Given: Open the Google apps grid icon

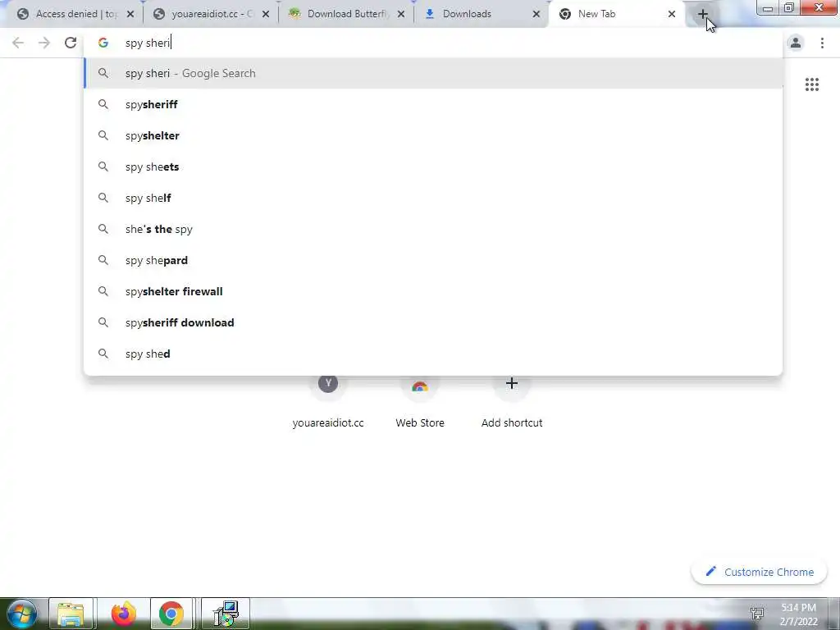Looking at the screenshot, I should point(811,84).
